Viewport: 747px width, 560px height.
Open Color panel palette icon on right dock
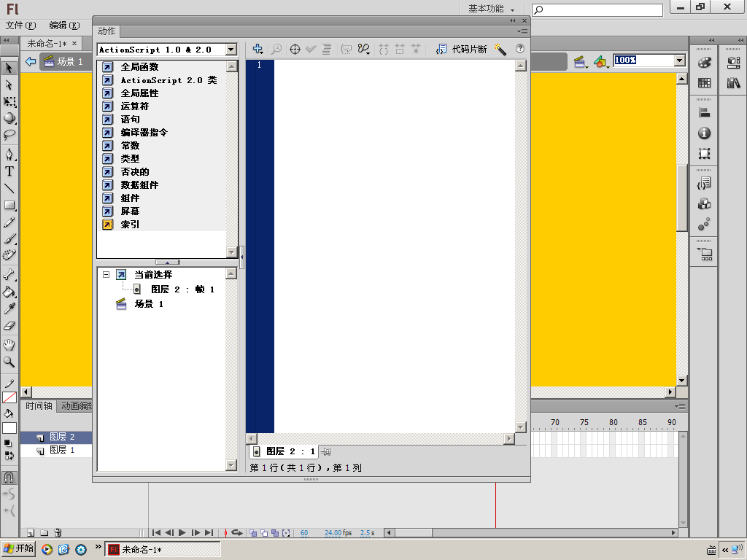pyautogui.click(x=704, y=63)
